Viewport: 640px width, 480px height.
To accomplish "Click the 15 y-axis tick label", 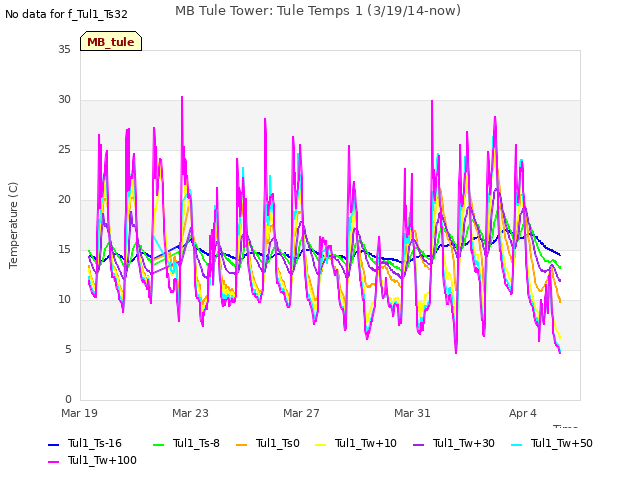I will pyautogui.click(x=64, y=249).
